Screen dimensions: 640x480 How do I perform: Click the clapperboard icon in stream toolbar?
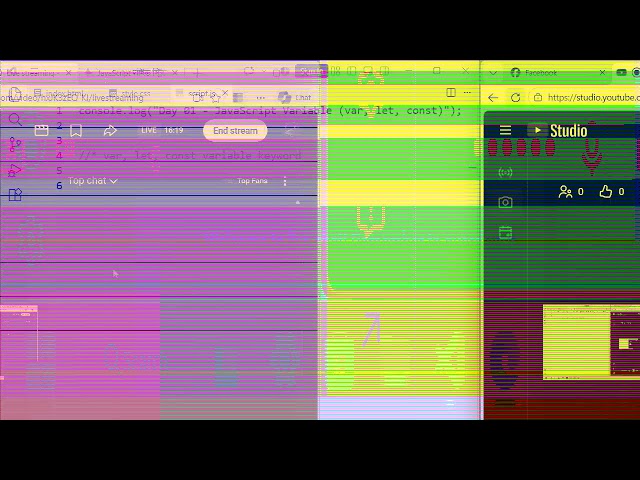tap(41, 131)
